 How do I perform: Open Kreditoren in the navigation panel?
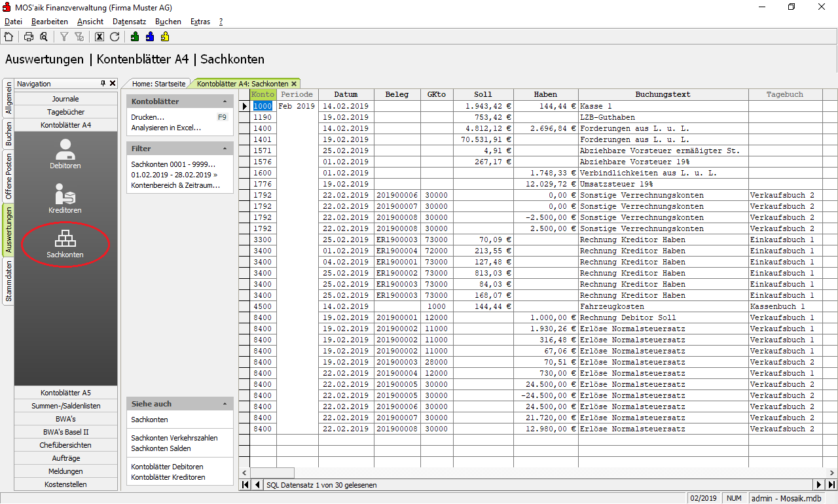[65, 199]
